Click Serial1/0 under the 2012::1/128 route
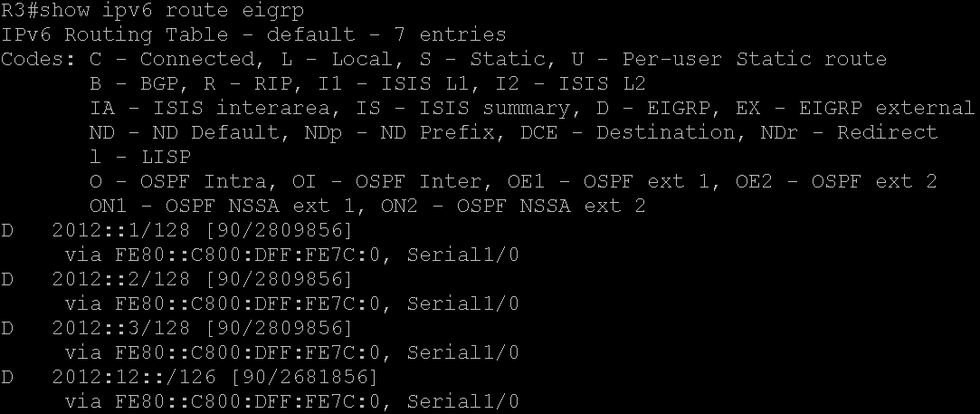Screen dimensions: 980x414 tap(462, 255)
